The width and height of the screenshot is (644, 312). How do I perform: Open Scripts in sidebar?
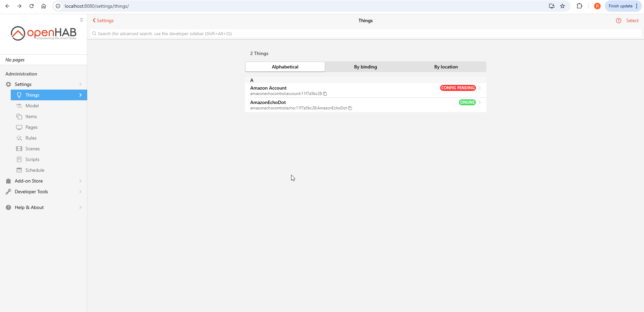49,159
